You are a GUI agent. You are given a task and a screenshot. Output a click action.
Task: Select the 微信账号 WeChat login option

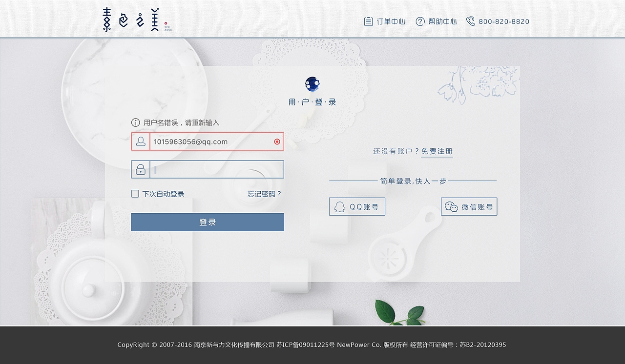(x=469, y=206)
